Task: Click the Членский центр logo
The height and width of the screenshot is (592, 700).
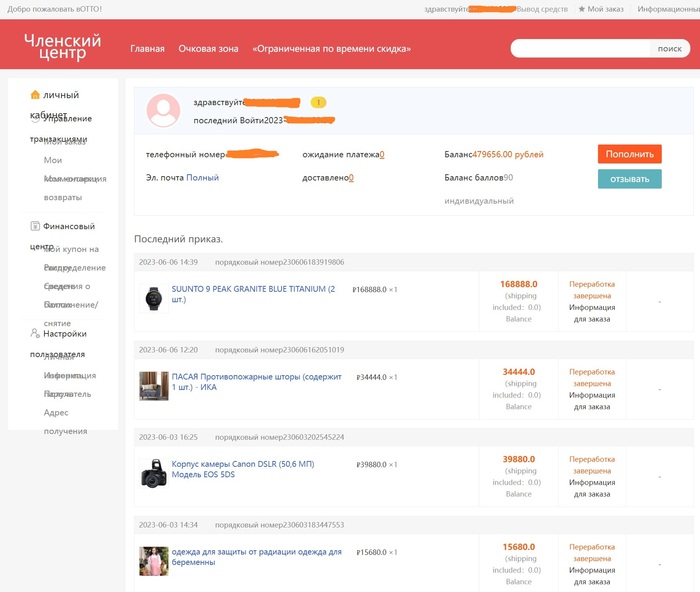Action: (62, 46)
